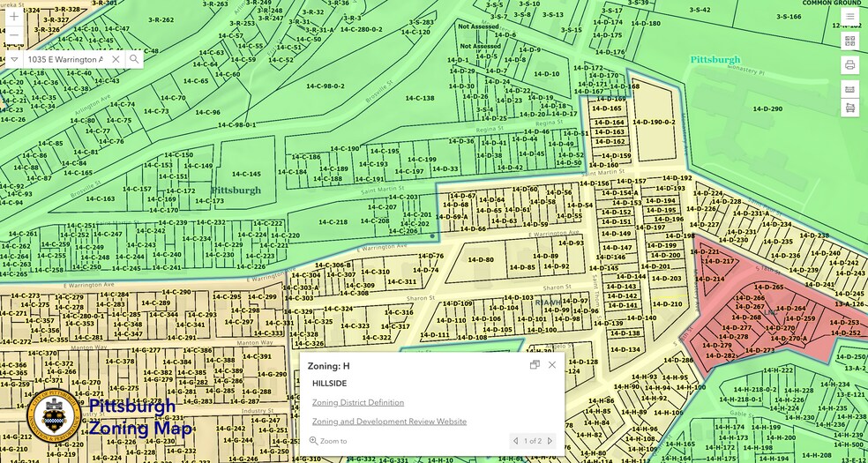Select parcel 14-D-10
This screenshot has width=868, height=463.
(546, 73)
